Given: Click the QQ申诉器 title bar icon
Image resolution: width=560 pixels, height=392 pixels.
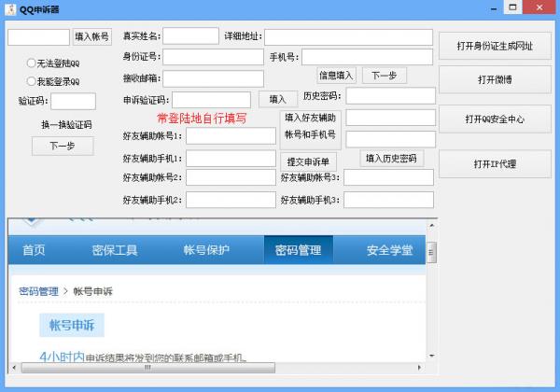Looking at the screenshot, I should pos(10,9).
